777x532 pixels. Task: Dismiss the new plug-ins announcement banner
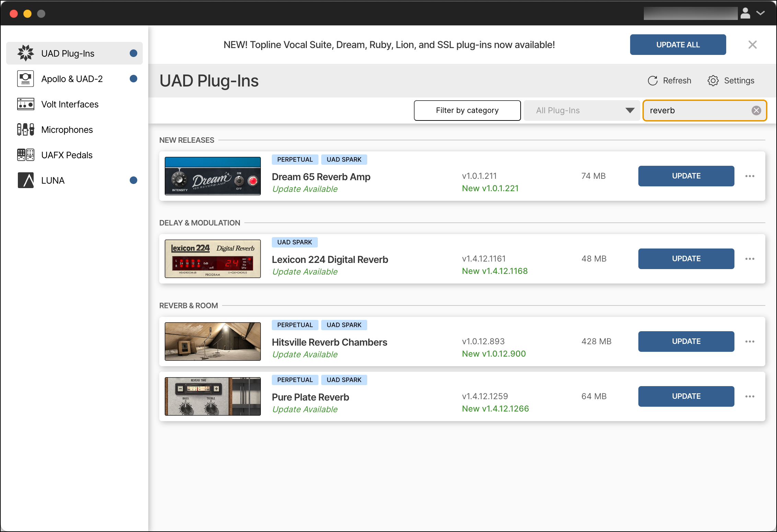pos(752,45)
